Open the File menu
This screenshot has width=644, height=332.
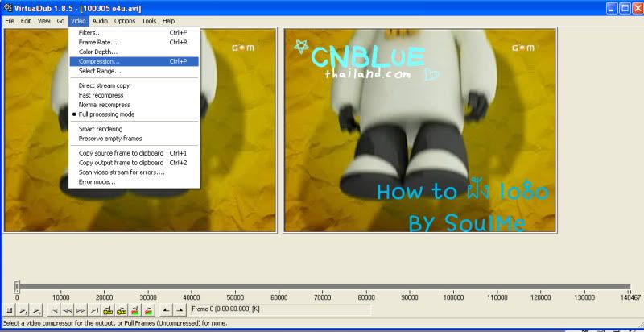10,21
